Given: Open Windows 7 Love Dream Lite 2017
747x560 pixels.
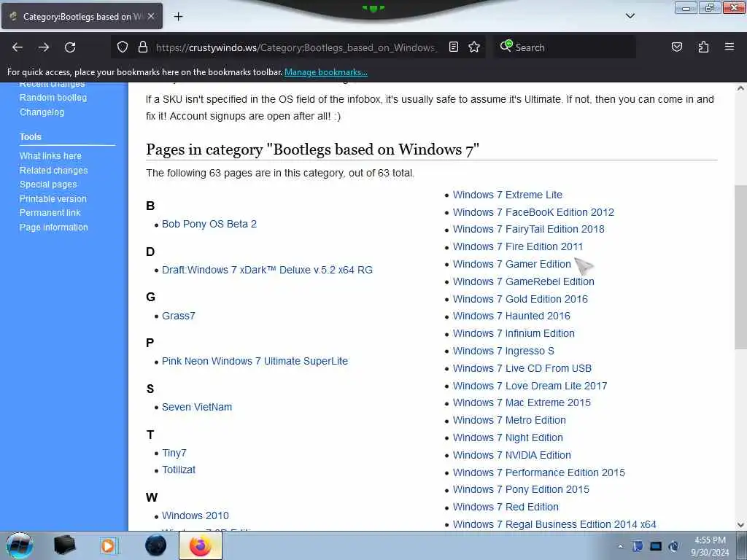Looking at the screenshot, I should 530,386.
